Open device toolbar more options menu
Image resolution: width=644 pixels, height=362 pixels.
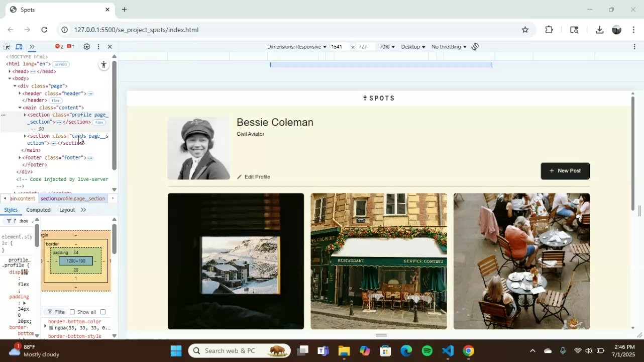(x=634, y=47)
